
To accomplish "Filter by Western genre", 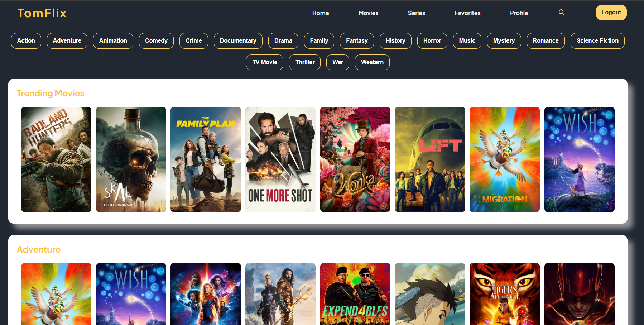I will pos(372,62).
